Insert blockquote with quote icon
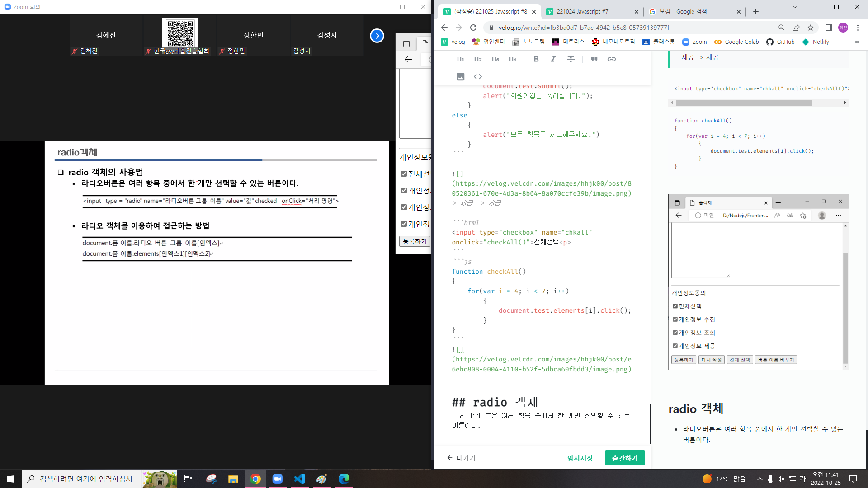The width and height of the screenshot is (868, 488). [x=594, y=59]
